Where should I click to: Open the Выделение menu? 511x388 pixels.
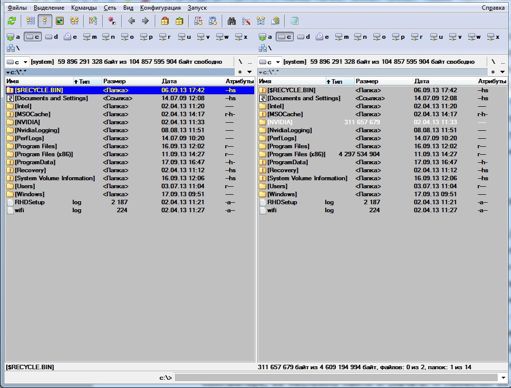tap(49, 7)
